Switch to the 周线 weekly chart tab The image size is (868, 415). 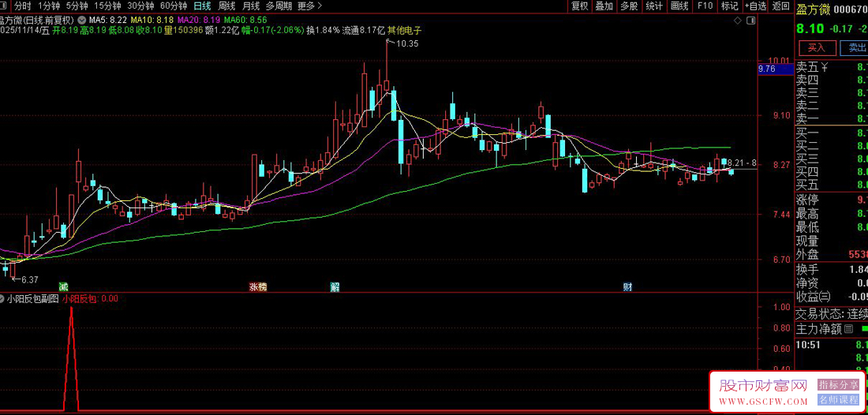[x=227, y=6]
